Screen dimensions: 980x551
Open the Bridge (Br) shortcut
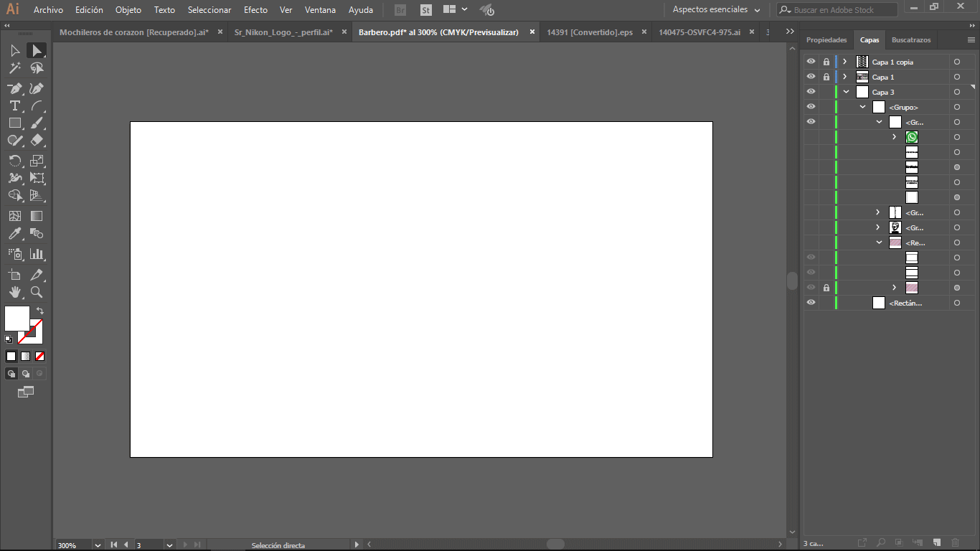tap(400, 10)
